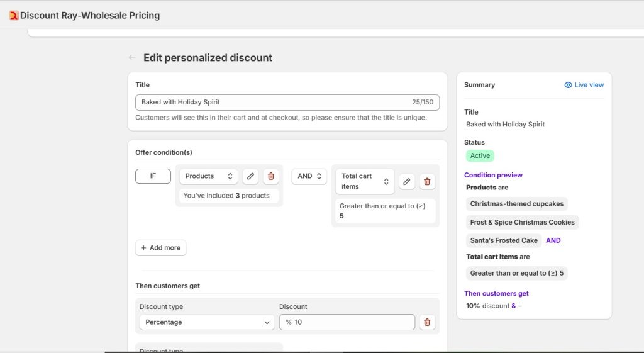The image size is (644, 353).
Task: Click the Santa's Frosted Cake tag
Action: click(504, 240)
